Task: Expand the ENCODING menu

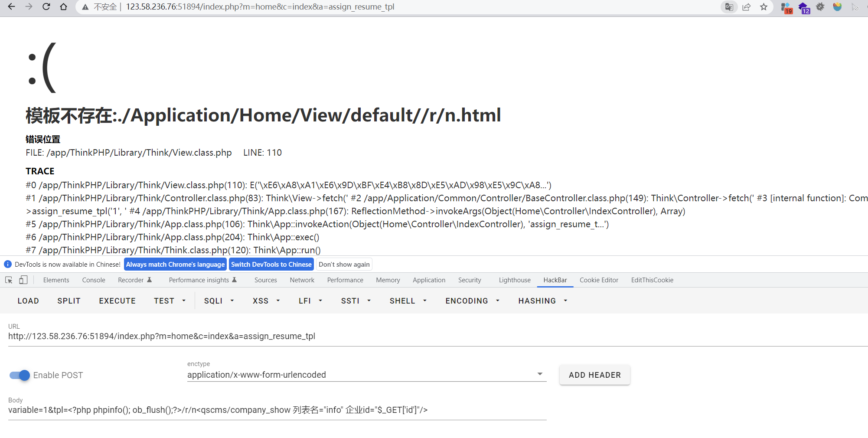Action: (473, 301)
